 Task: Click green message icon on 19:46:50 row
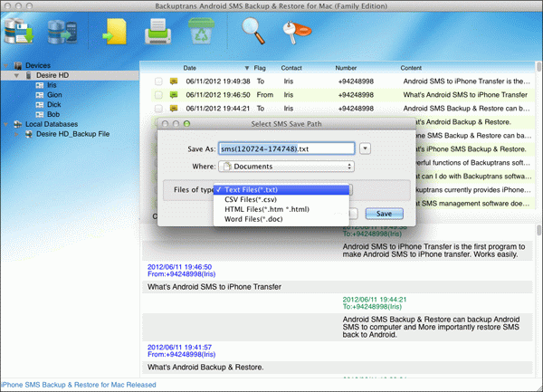[x=174, y=95]
